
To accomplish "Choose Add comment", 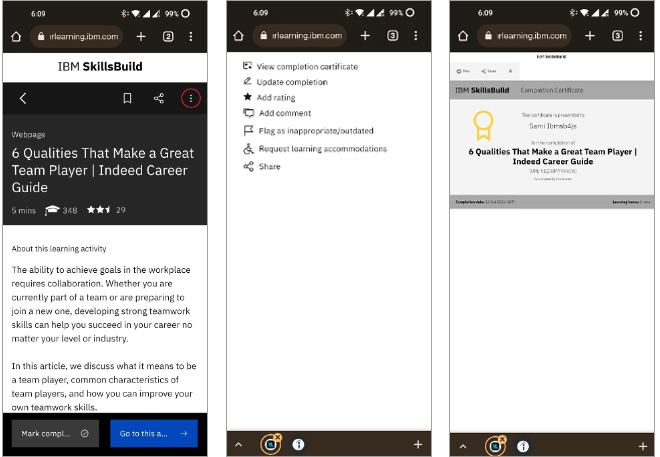I will click(277, 113).
